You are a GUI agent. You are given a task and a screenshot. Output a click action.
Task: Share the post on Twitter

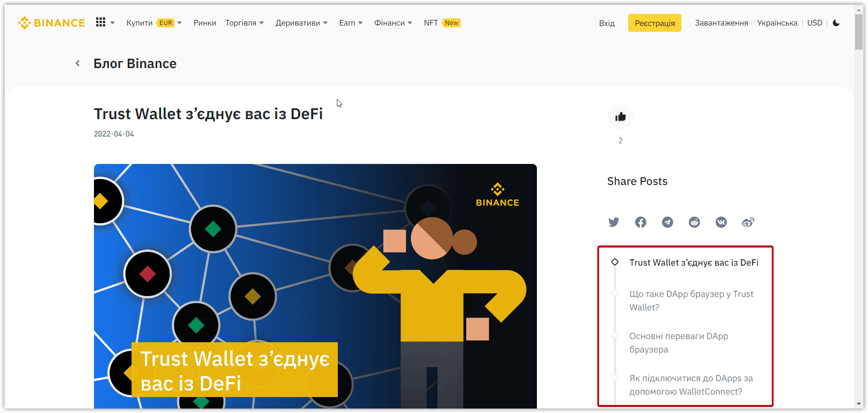click(x=614, y=222)
